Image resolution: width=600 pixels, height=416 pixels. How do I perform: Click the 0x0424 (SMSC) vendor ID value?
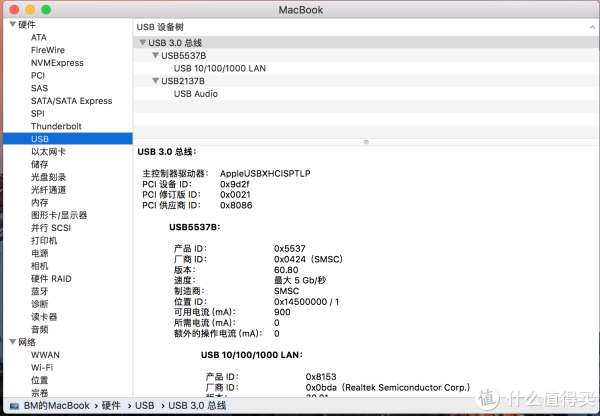coord(308,259)
